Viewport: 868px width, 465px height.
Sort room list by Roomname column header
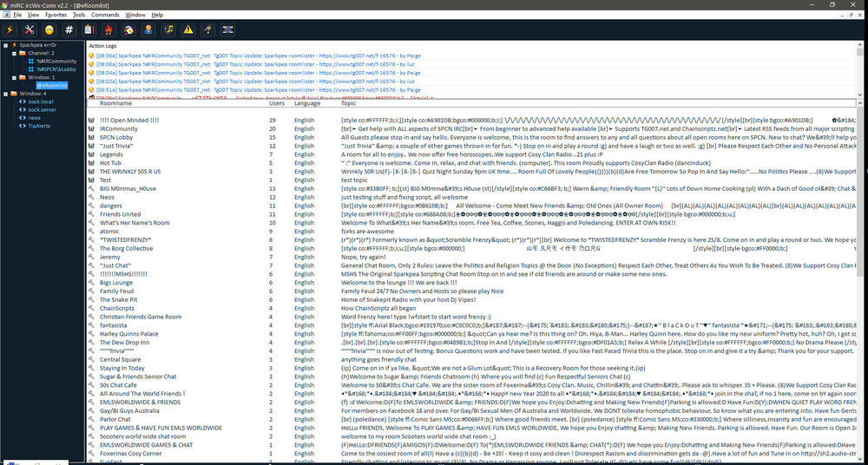[x=115, y=103]
